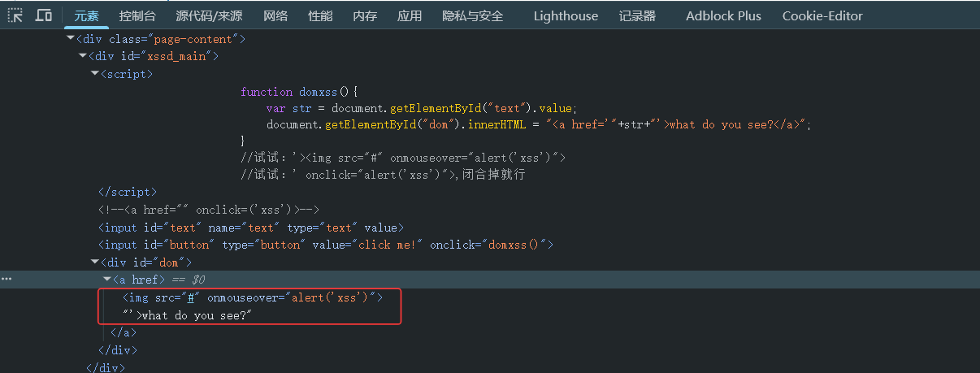Image resolution: width=980 pixels, height=373 pixels.
Task: Open the "#" src attribute link
Action: pyautogui.click(x=192, y=297)
